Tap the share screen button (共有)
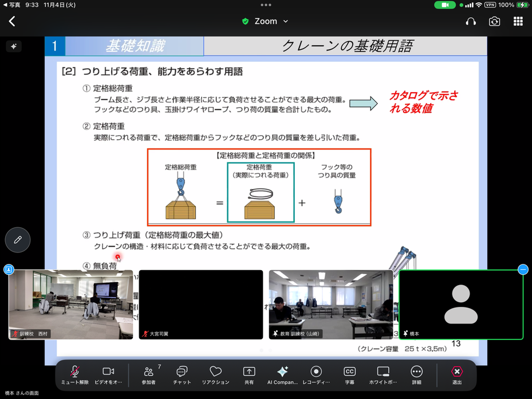 pyautogui.click(x=249, y=375)
